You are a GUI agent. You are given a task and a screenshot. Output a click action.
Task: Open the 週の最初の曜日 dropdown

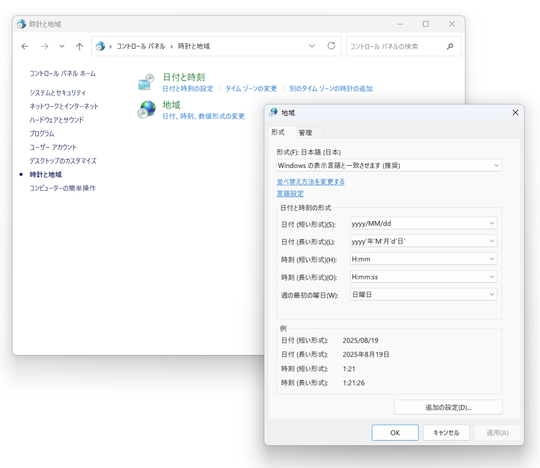coord(423,294)
